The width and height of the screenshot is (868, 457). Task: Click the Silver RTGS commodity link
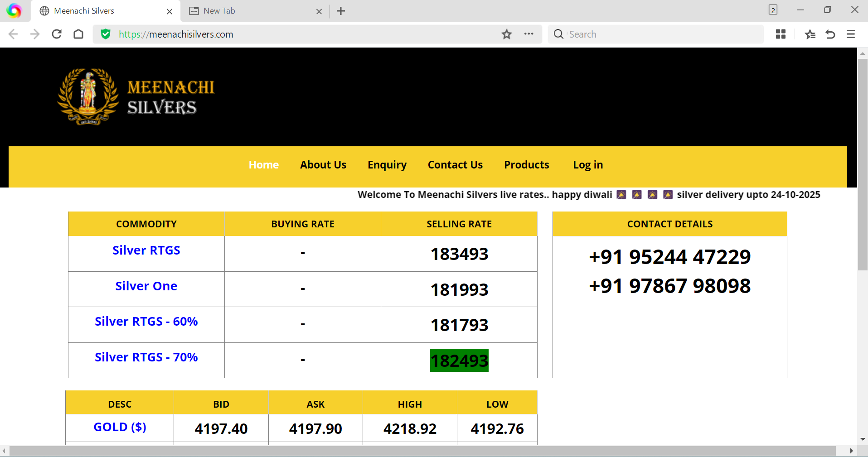pyautogui.click(x=146, y=250)
